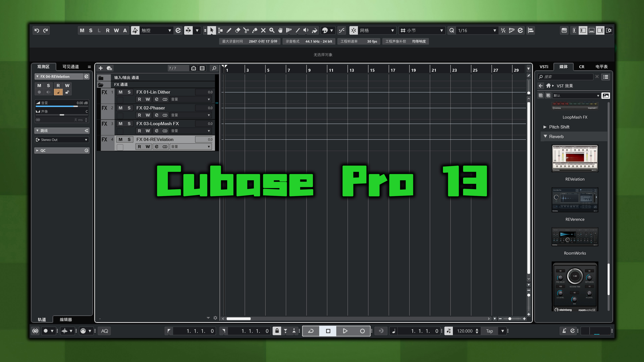Expand the Pitch Shift category
The height and width of the screenshot is (362, 644).
click(545, 127)
